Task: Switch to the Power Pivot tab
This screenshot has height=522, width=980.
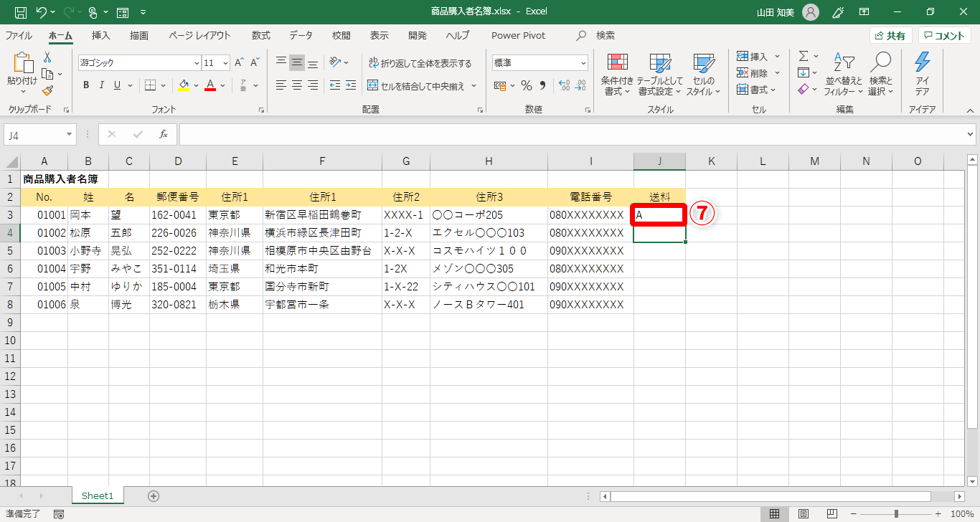Action: 519,35
